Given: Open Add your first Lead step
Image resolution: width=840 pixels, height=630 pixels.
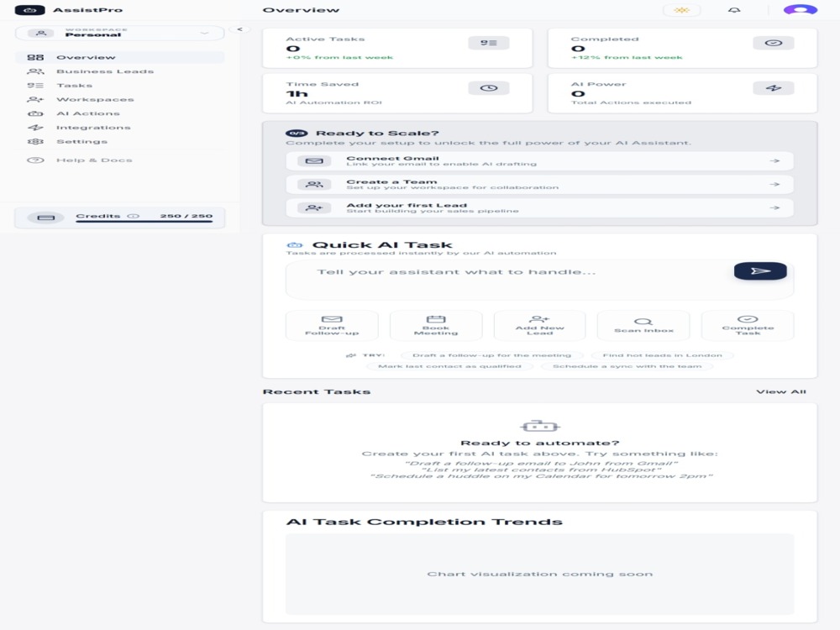Looking at the screenshot, I should tap(539, 207).
